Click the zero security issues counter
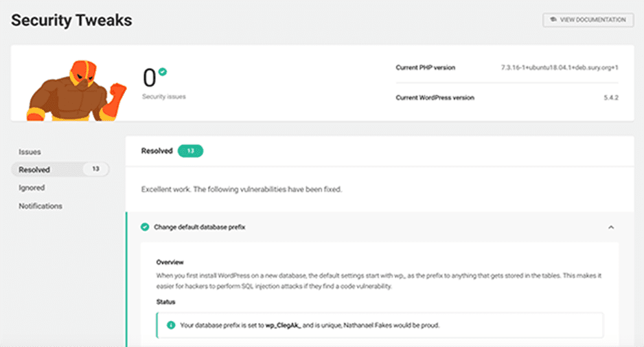Image resolution: width=644 pixels, height=347 pixels. point(150,78)
